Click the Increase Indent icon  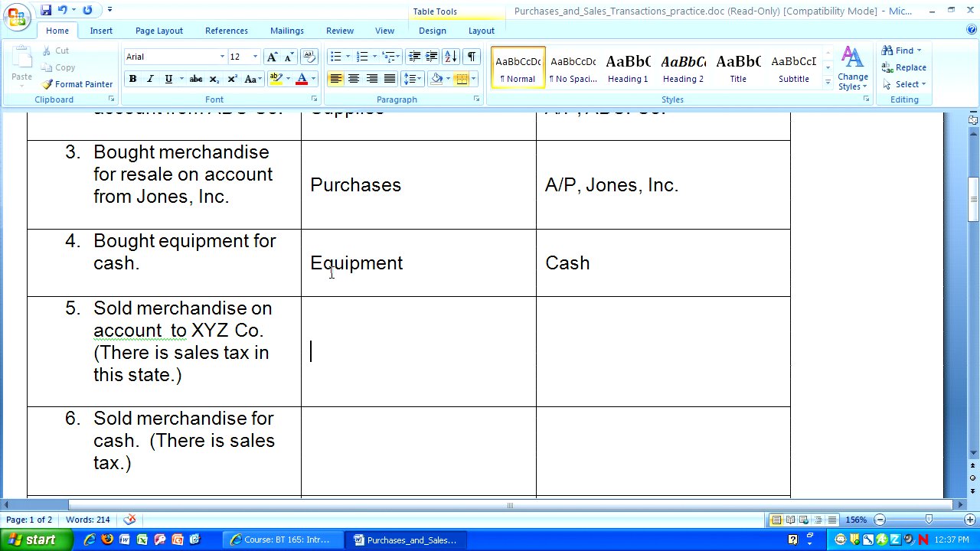pyautogui.click(x=432, y=57)
